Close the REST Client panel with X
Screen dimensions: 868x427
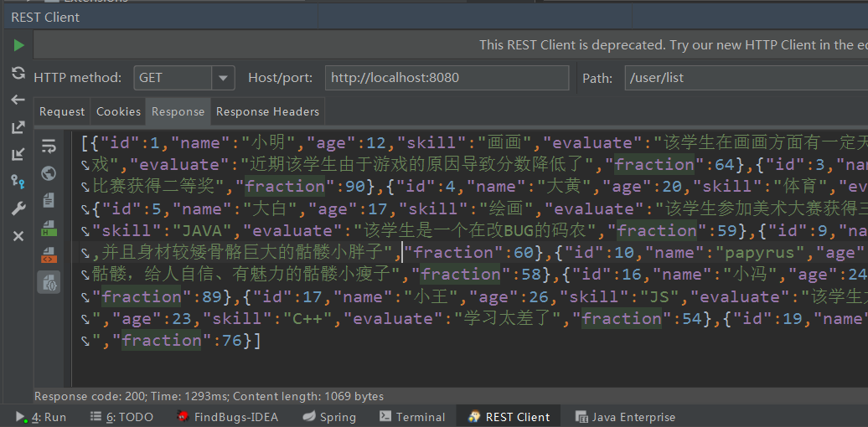pyautogui.click(x=18, y=236)
